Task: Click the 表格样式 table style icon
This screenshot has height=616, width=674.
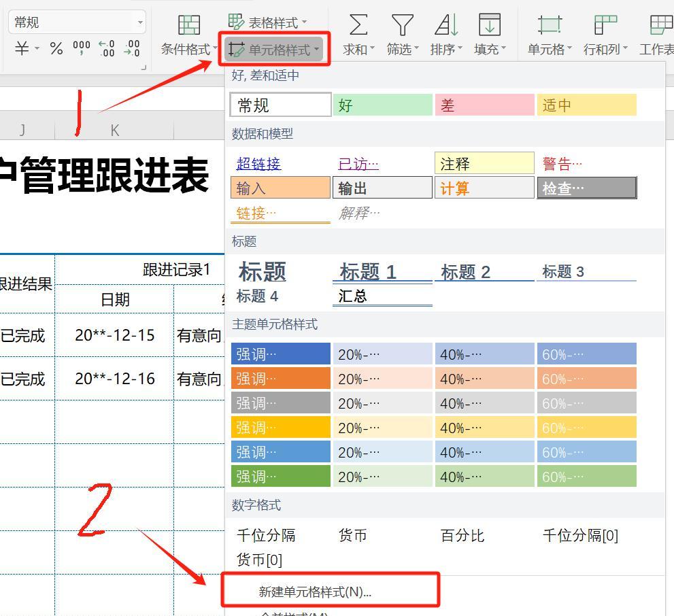Action: [235, 22]
